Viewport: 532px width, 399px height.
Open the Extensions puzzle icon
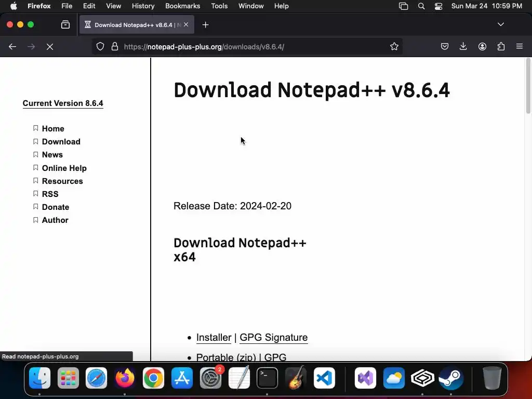(x=501, y=46)
